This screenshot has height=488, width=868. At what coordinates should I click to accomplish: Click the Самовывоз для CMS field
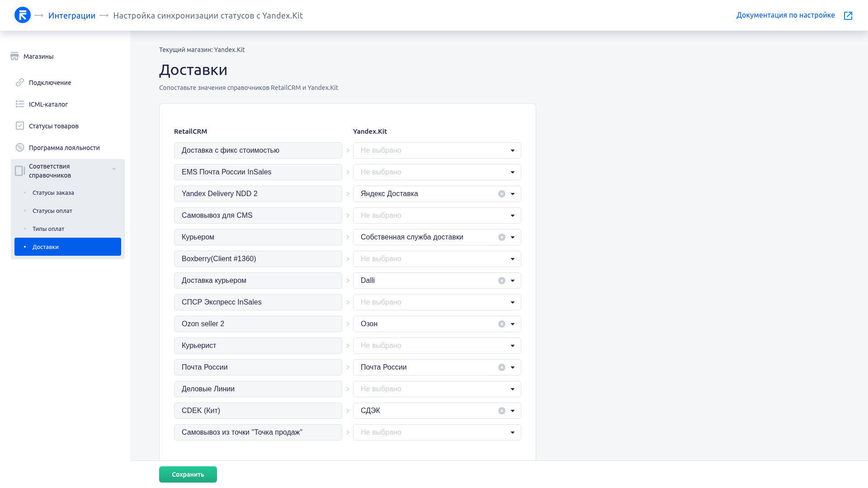pyautogui.click(x=258, y=216)
